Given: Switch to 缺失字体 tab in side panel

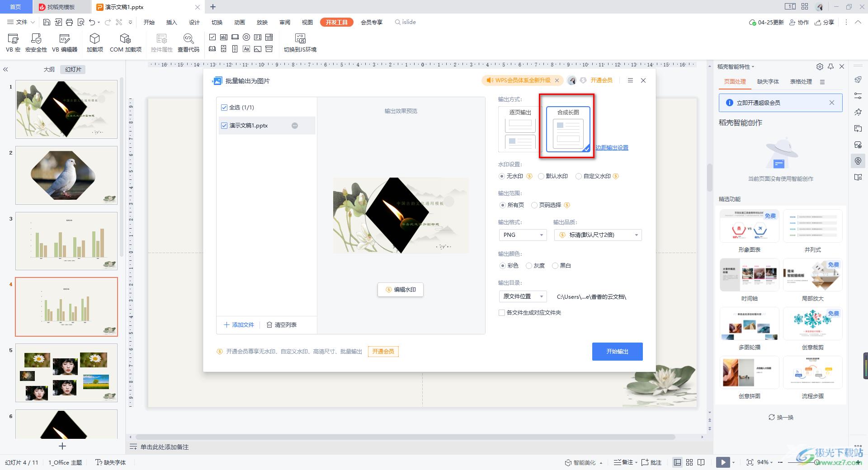Looking at the screenshot, I should pos(768,82).
